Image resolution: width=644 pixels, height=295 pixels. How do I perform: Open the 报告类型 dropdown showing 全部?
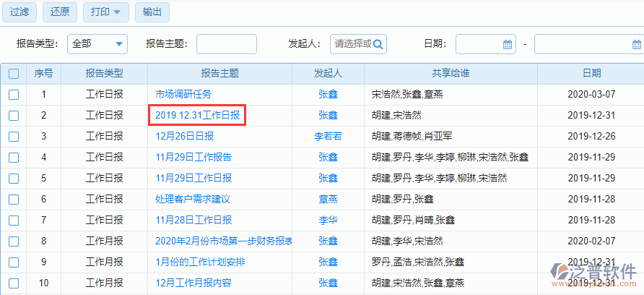click(x=97, y=44)
